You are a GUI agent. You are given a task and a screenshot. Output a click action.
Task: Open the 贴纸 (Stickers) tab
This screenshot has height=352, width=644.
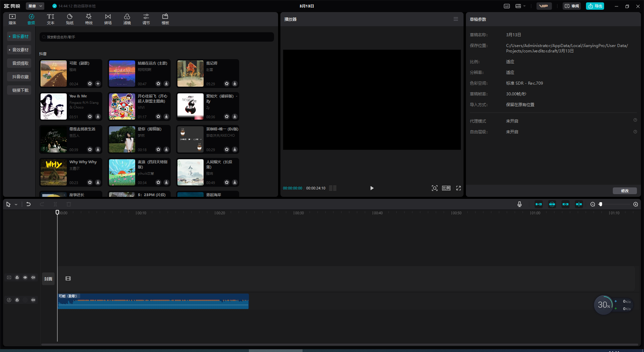tap(70, 19)
